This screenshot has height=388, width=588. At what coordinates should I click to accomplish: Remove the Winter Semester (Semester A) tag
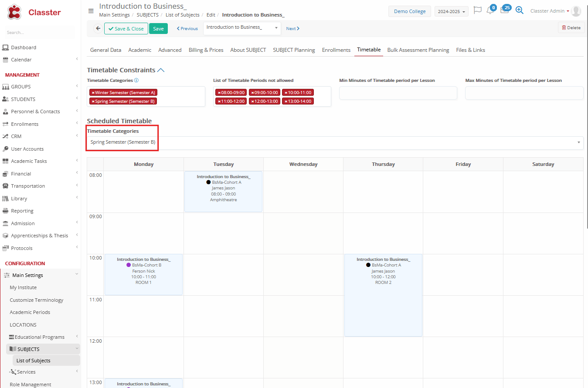tap(93, 93)
